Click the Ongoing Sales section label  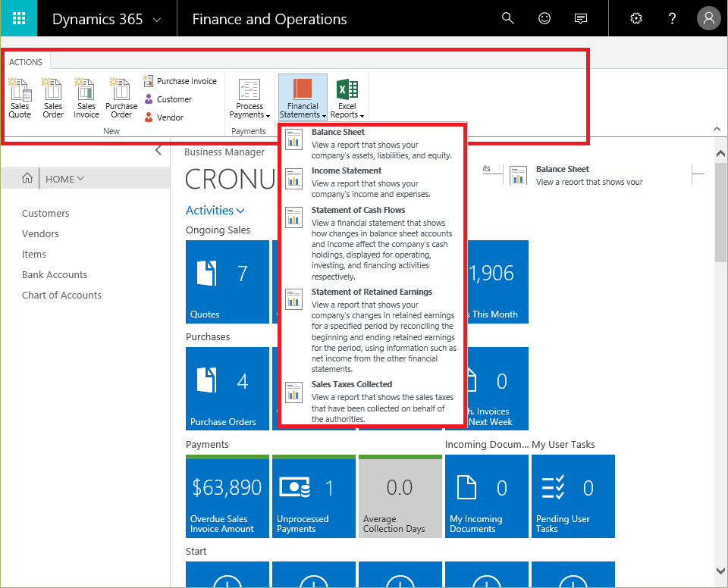218,230
